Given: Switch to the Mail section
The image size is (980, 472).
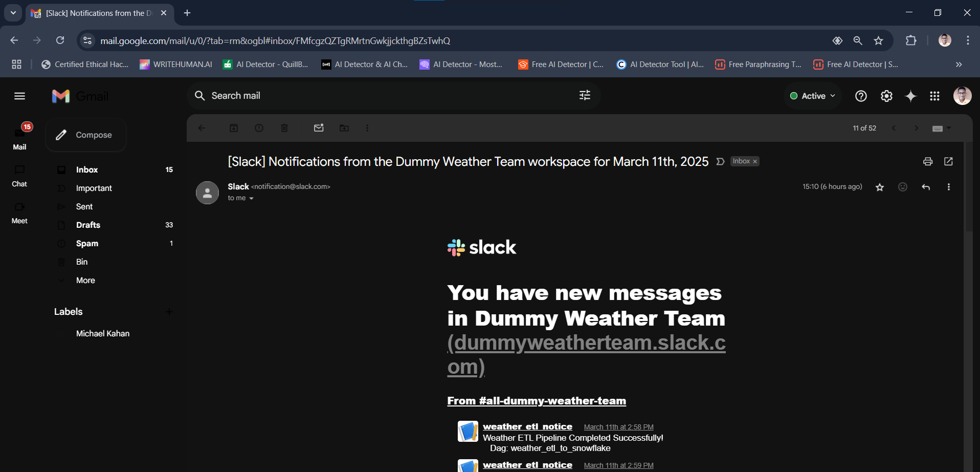Looking at the screenshot, I should click(x=19, y=137).
